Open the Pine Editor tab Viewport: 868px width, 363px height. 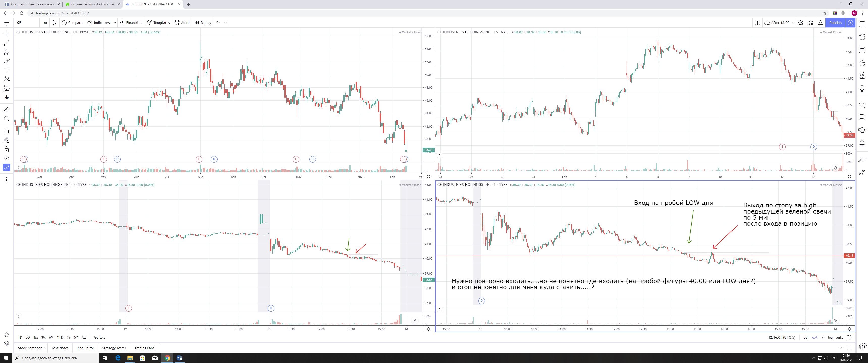tap(85, 348)
